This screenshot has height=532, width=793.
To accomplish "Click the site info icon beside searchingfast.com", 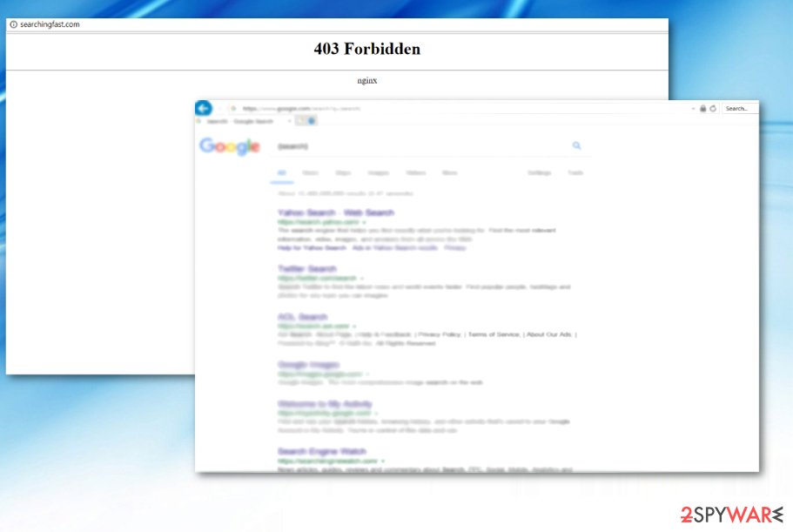I will 14,24.
